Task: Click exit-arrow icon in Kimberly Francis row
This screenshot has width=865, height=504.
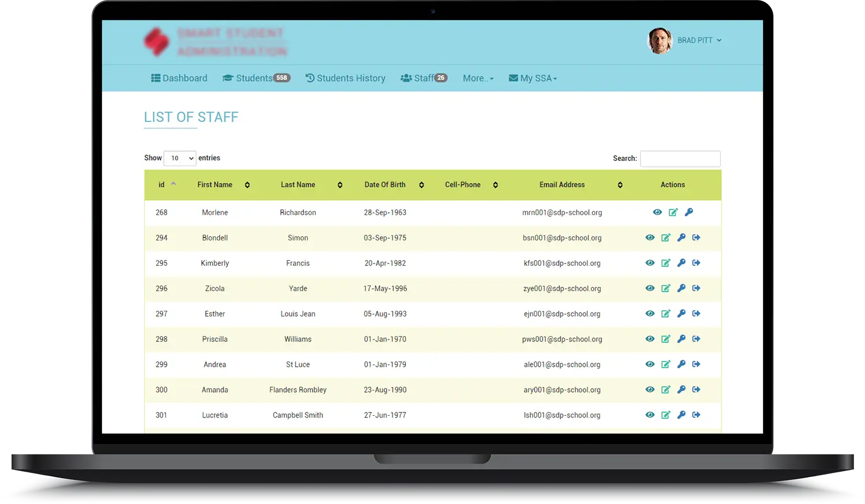Action: click(x=696, y=263)
